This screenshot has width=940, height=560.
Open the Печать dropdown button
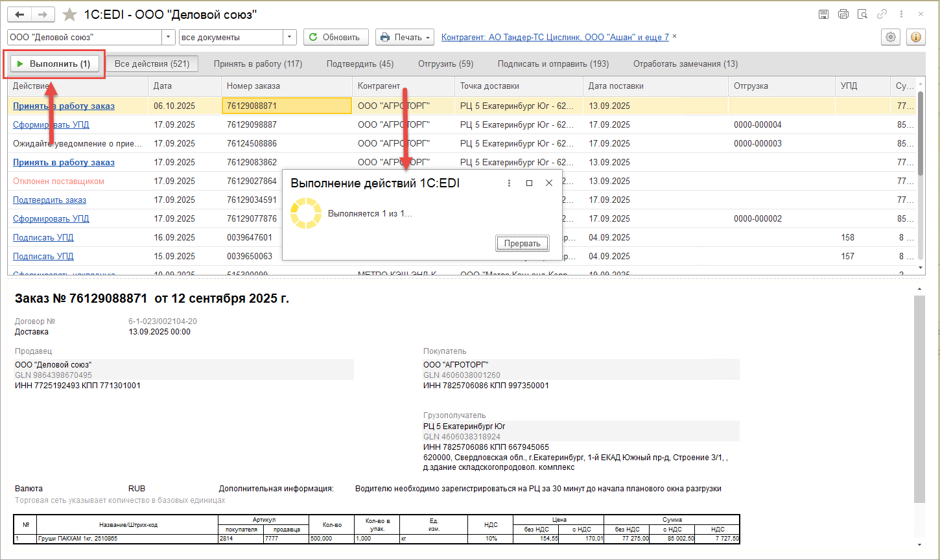coord(405,38)
